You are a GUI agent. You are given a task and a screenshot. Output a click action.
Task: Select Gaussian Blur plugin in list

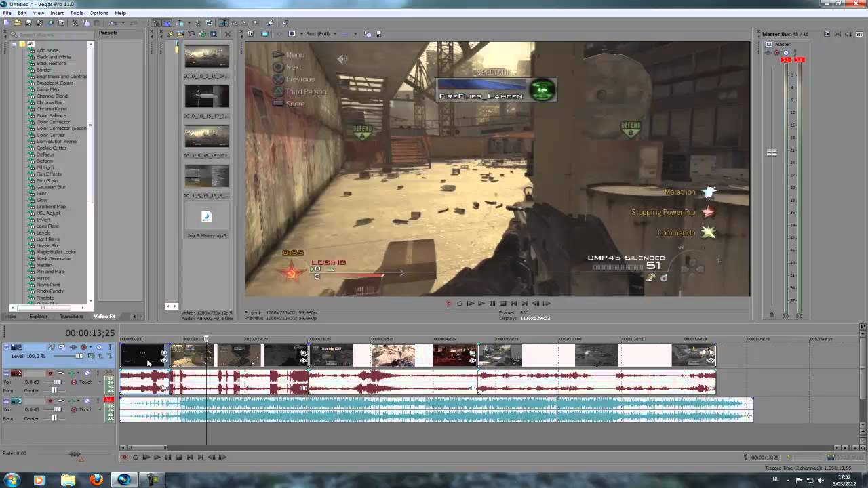(51, 187)
